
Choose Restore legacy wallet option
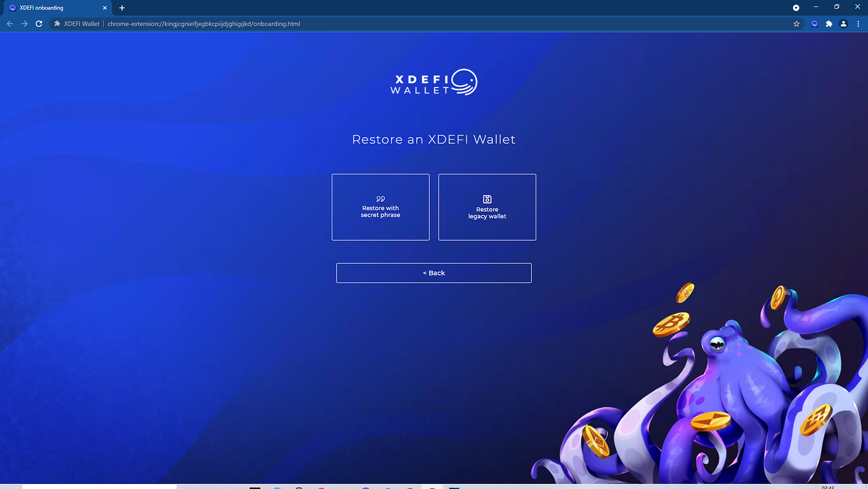point(487,207)
